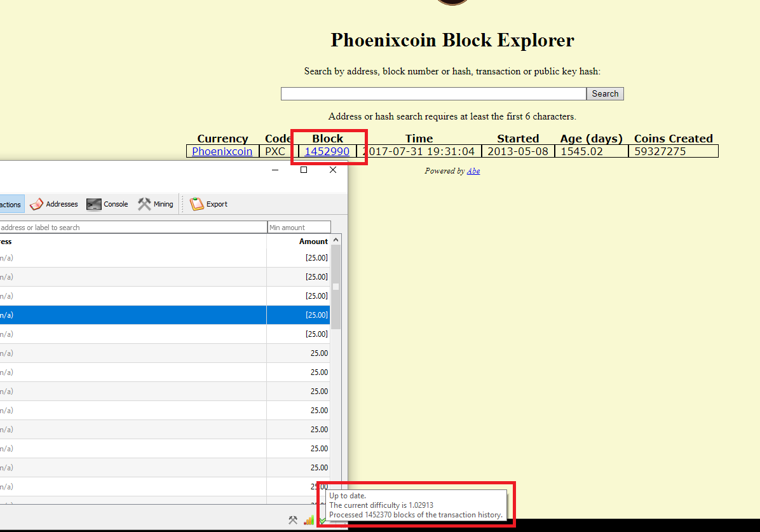Screen dimensions: 760x532
Task: Click the scroll up arrow of the transaction list
Action: click(x=336, y=240)
